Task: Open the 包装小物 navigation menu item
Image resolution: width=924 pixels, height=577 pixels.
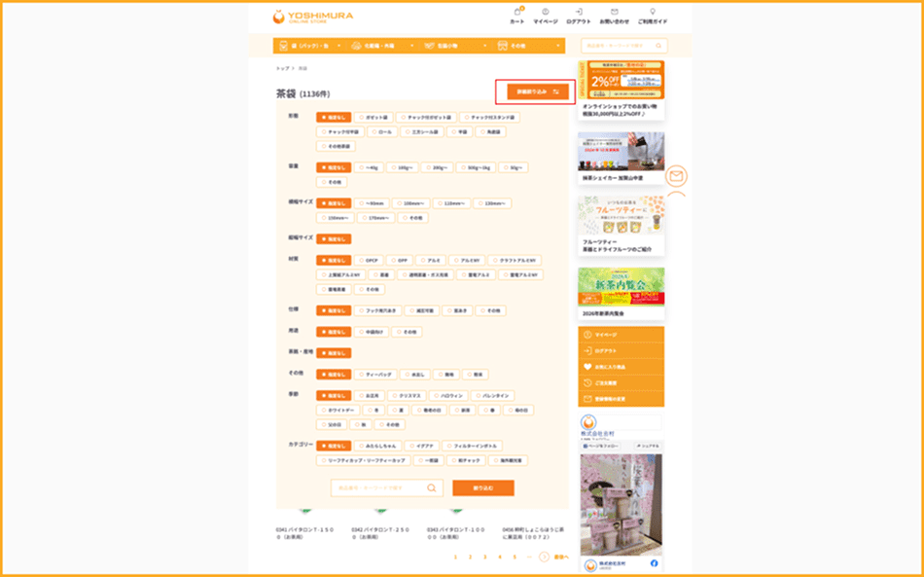Action: tap(455, 46)
